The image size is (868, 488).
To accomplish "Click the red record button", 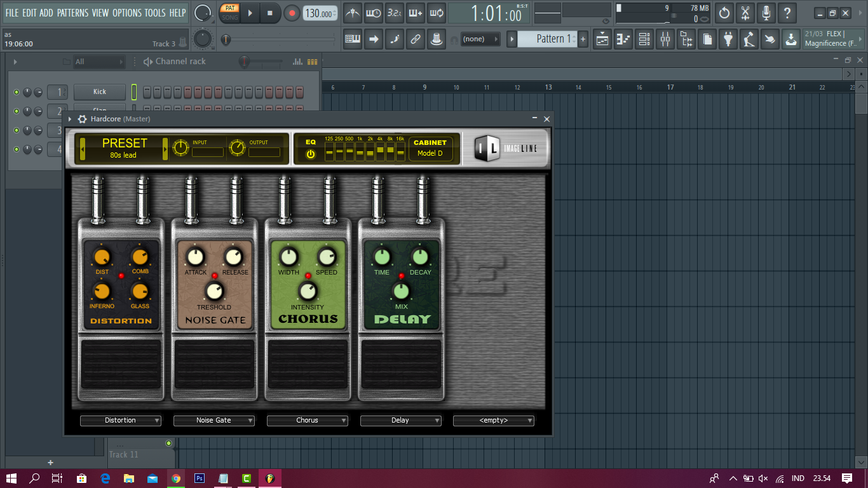I will 292,13.
